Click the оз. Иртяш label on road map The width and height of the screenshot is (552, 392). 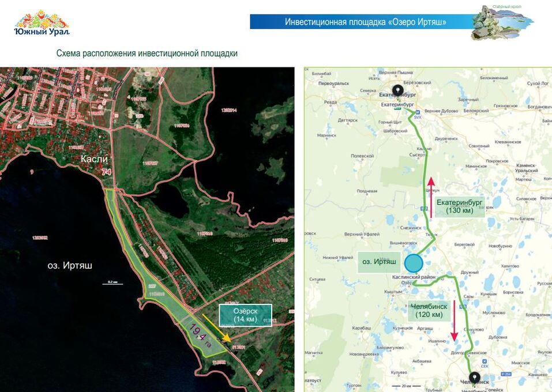point(379,262)
